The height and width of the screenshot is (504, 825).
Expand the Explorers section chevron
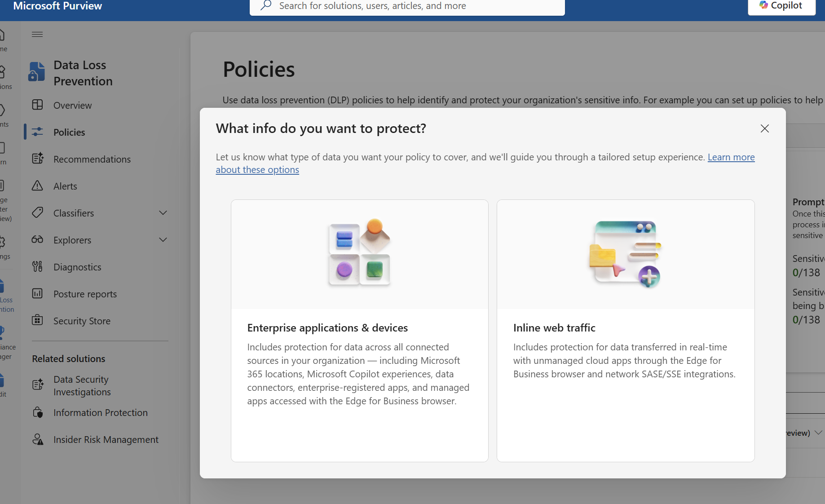pos(163,240)
